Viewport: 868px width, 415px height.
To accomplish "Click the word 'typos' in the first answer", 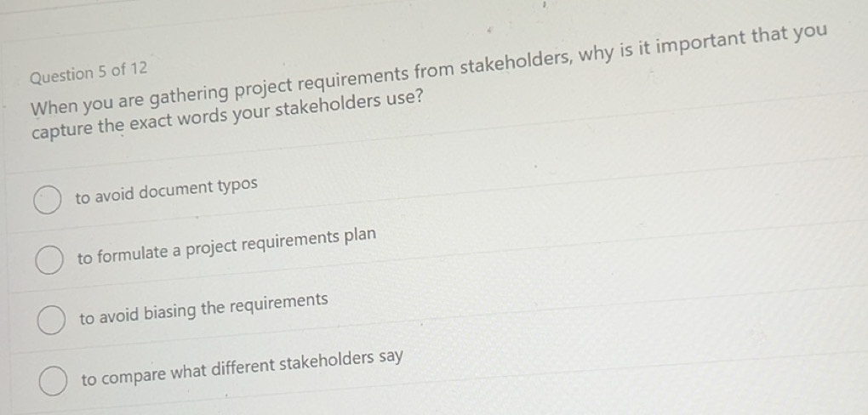I will click(x=238, y=185).
